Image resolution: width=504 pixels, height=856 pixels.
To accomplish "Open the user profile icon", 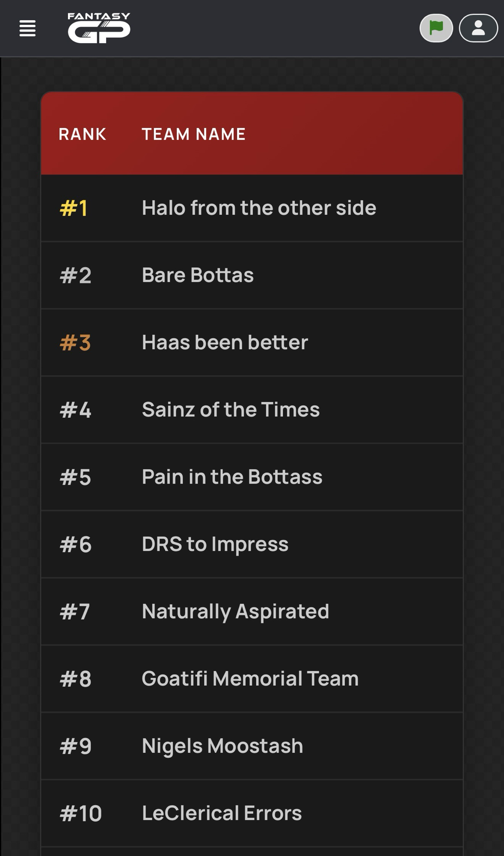I will point(478,28).
